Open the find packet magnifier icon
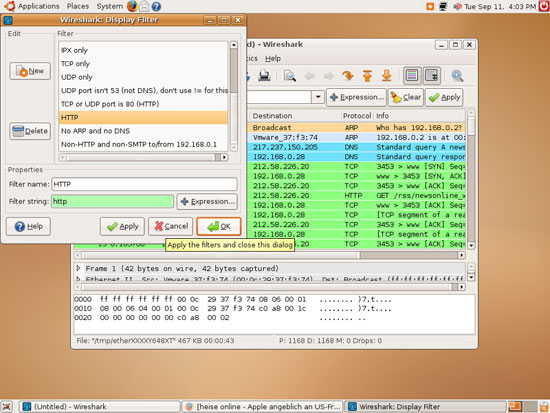This screenshot has width=550, height=413. pyautogui.click(x=290, y=76)
